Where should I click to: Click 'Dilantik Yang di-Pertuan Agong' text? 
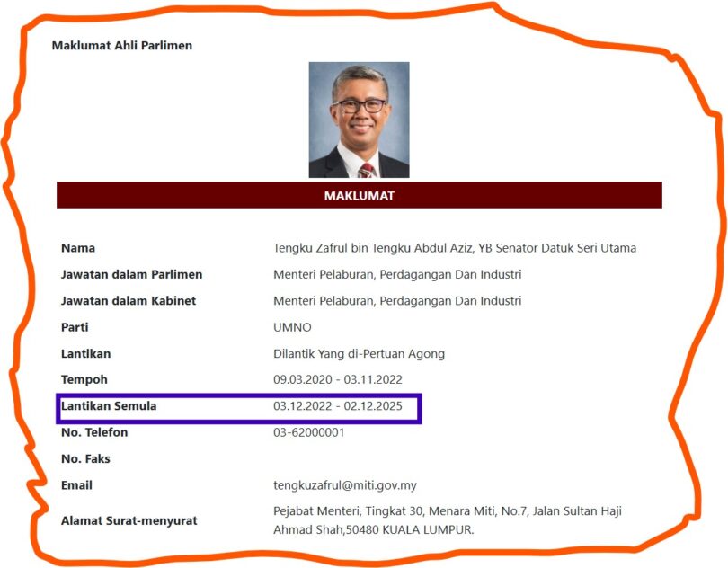[359, 354]
